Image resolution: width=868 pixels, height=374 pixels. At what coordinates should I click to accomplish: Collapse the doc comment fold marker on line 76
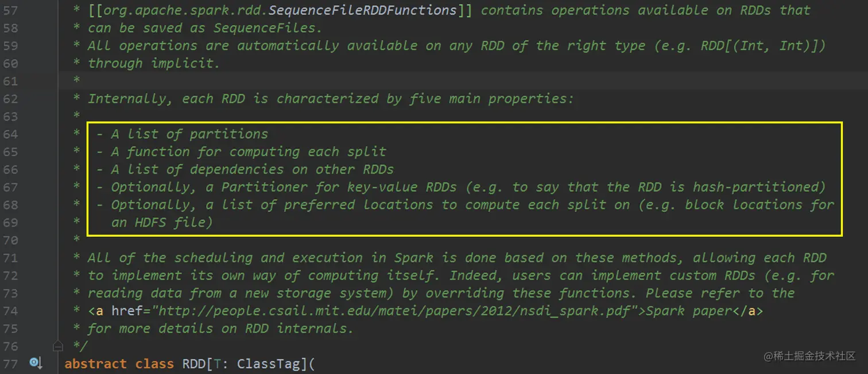(x=57, y=346)
